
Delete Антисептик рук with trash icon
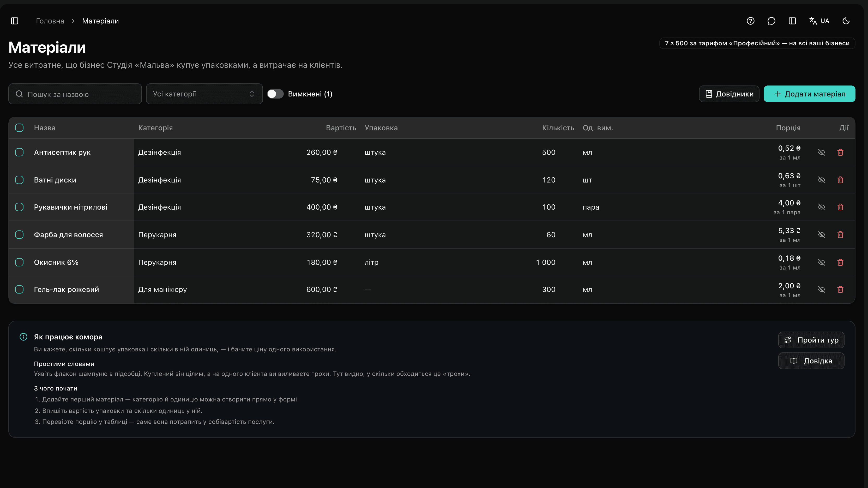[x=840, y=152]
